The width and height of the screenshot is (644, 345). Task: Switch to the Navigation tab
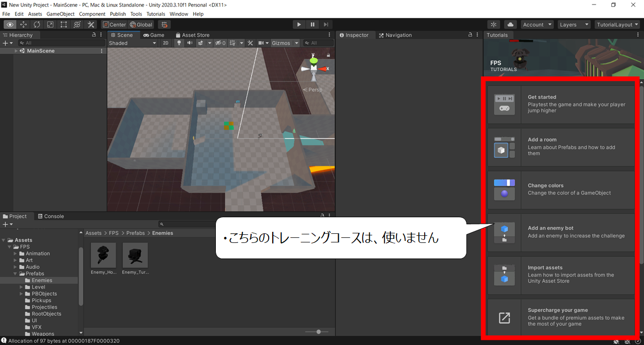click(x=395, y=35)
